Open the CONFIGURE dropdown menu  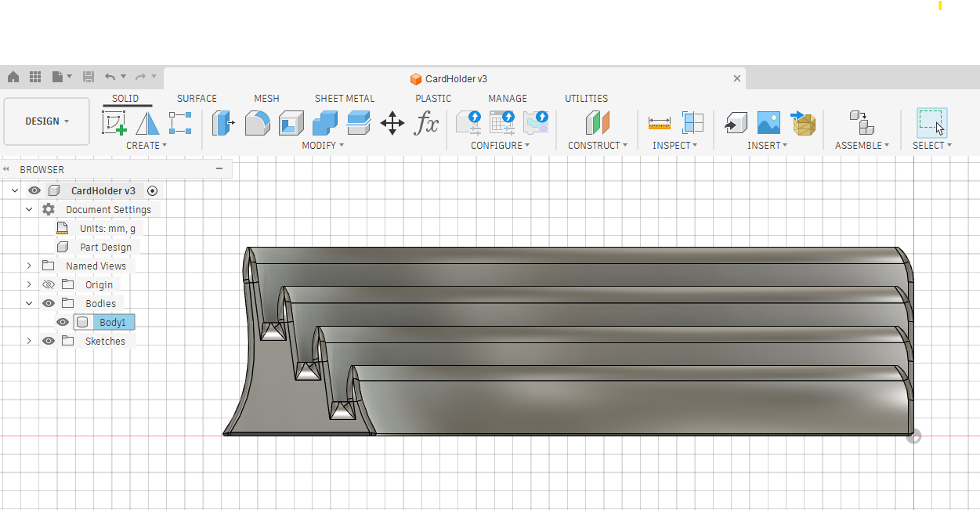click(x=500, y=145)
